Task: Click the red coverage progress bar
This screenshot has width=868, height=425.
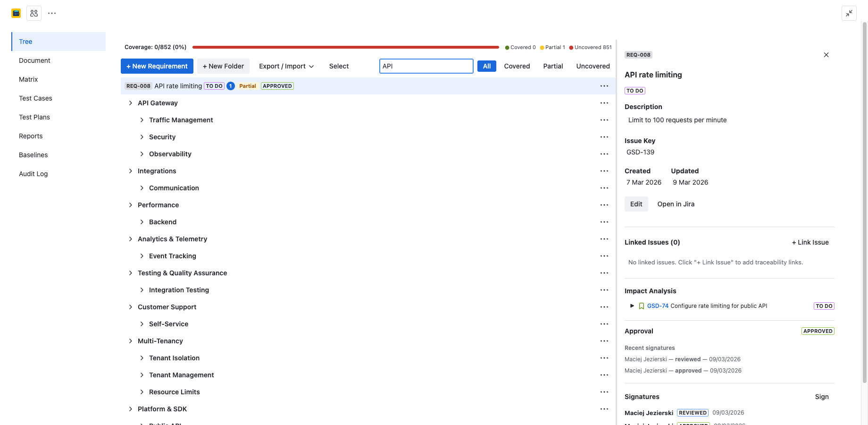Action: tap(346, 47)
